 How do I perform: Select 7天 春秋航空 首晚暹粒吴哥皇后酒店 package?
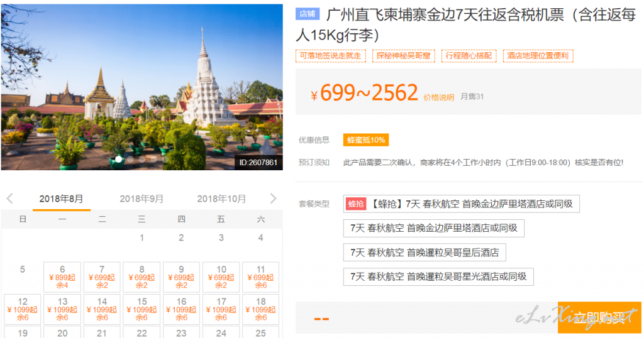click(x=425, y=253)
